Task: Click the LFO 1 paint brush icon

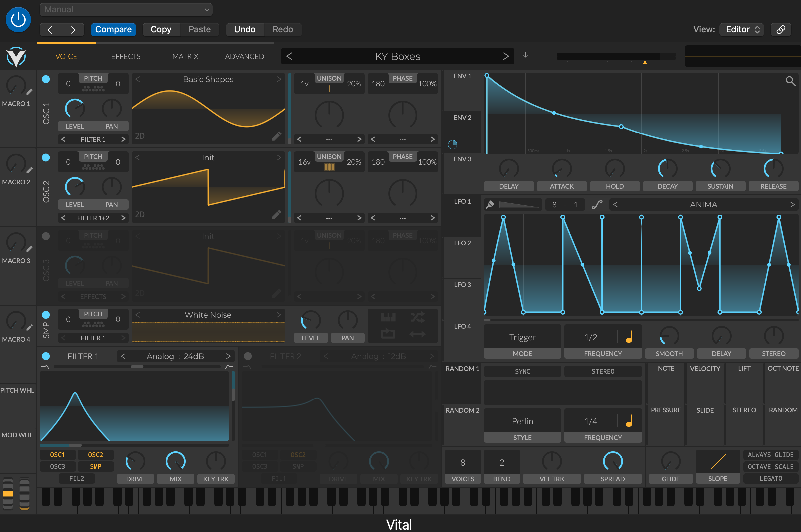Action: point(490,205)
